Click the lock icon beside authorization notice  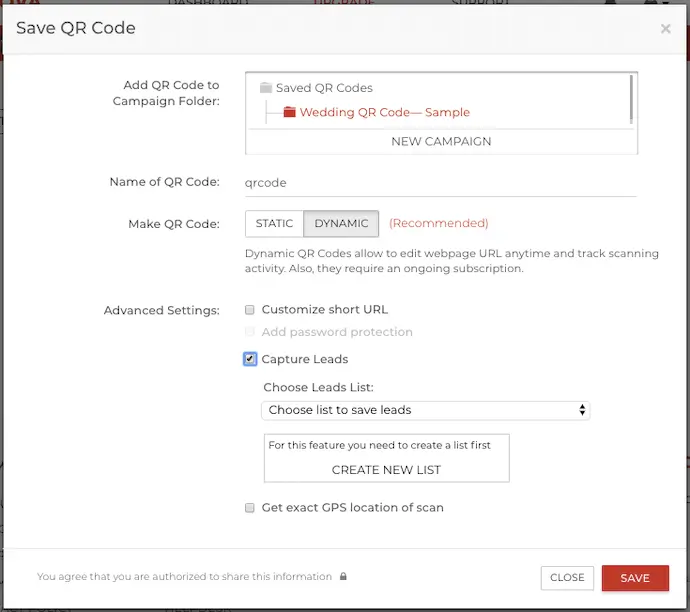click(343, 576)
